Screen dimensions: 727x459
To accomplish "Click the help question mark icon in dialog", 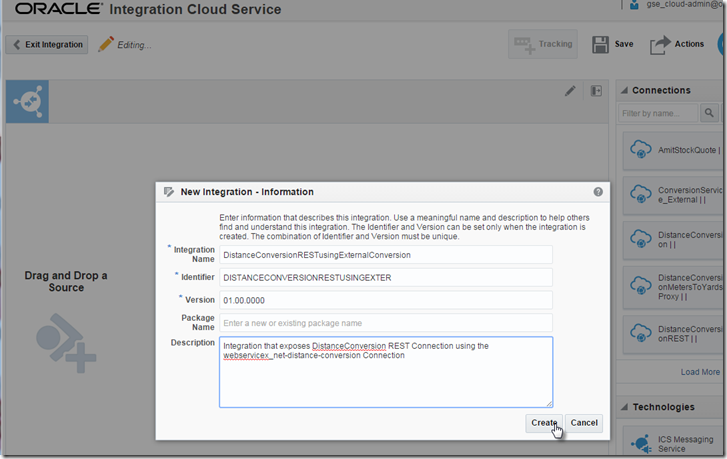I will coord(598,192).
